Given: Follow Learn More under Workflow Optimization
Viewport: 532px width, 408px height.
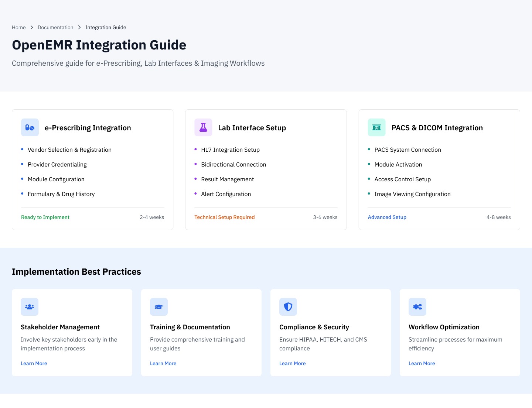Looking at the screenshot, I should (x=422, y=363).
